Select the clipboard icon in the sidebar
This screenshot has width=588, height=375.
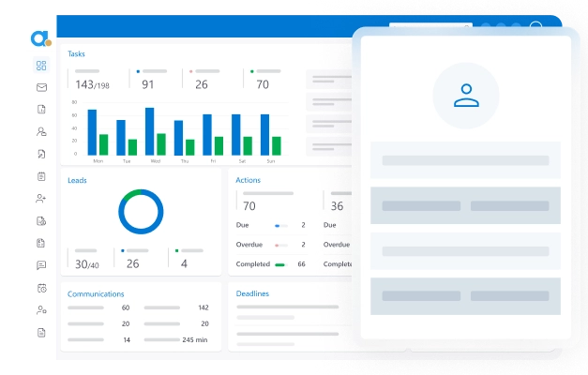pos(41,176)
